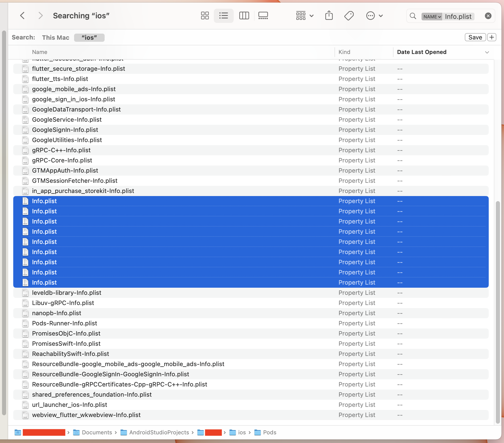Click the Save search button
The image size is (504, 443).
pyautogui.click(x=475, y=37)
